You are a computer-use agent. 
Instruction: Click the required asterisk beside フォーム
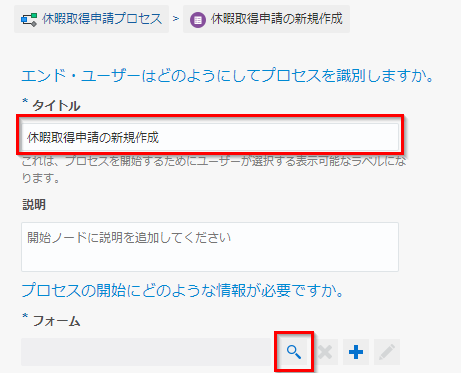pos(25,317)
